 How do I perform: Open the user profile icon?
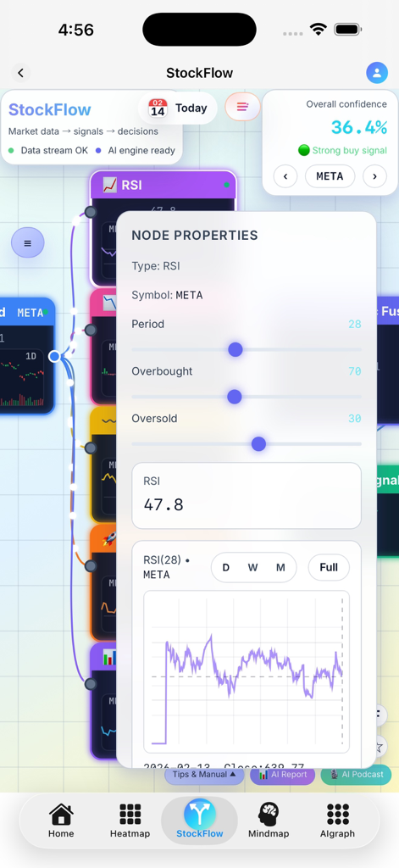377,73
